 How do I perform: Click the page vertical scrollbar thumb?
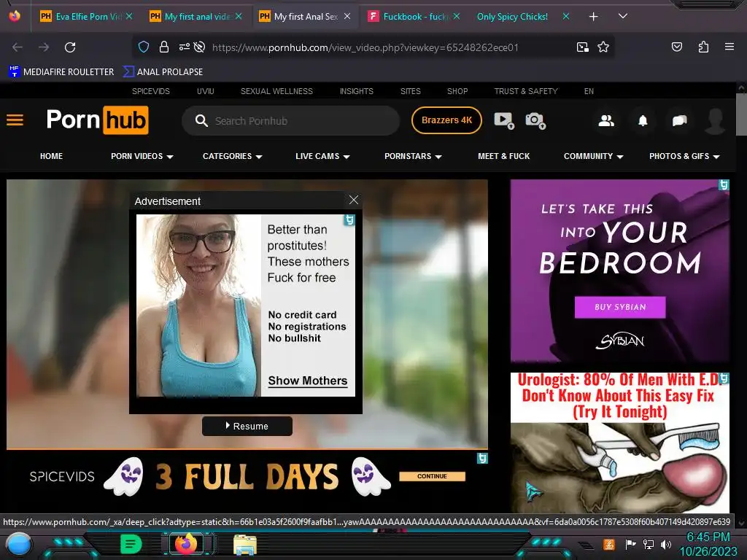click(x=741, y=114)
